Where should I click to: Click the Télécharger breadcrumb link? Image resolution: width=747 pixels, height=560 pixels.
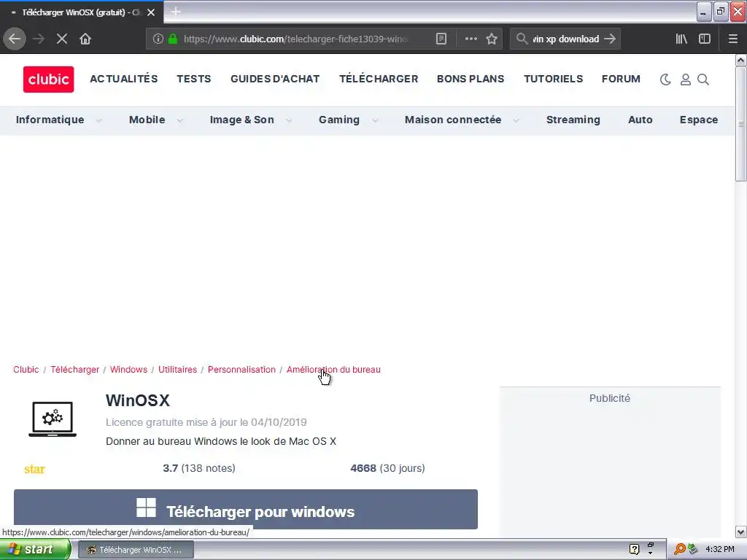coord(75,370)
